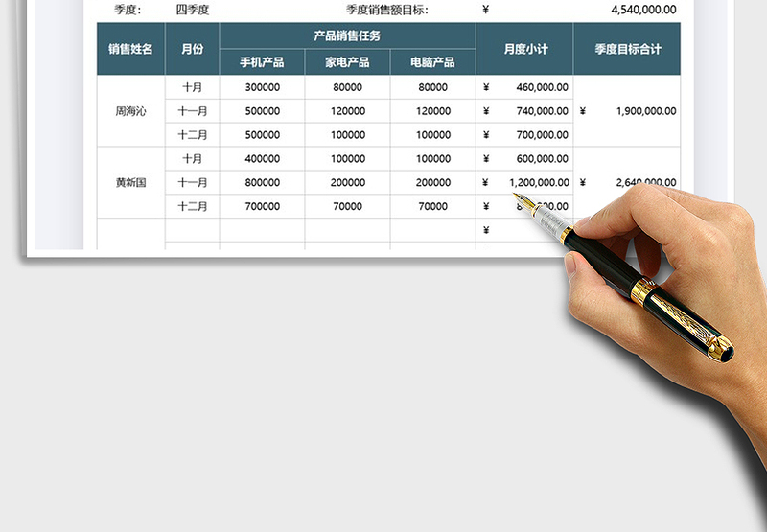Select 电脑产品 200000 cell

tap(433, 182)
